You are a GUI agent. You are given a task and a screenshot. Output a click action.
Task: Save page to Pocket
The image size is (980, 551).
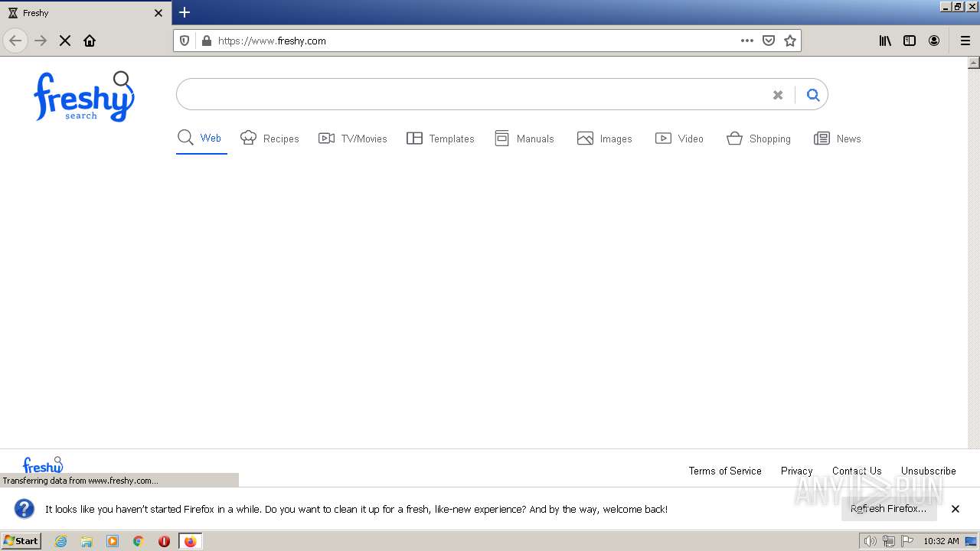coord(769,41)
